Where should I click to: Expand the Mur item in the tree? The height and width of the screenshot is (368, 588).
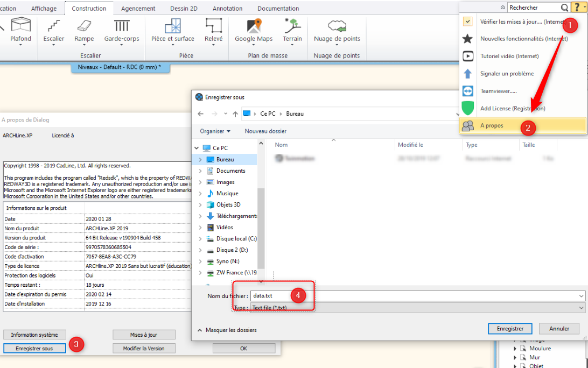(x=515, y=357)
